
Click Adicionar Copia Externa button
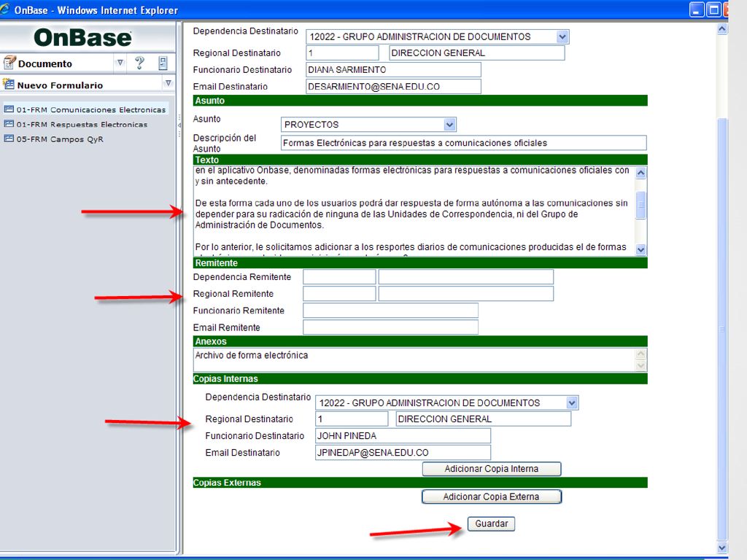point(491,497)
